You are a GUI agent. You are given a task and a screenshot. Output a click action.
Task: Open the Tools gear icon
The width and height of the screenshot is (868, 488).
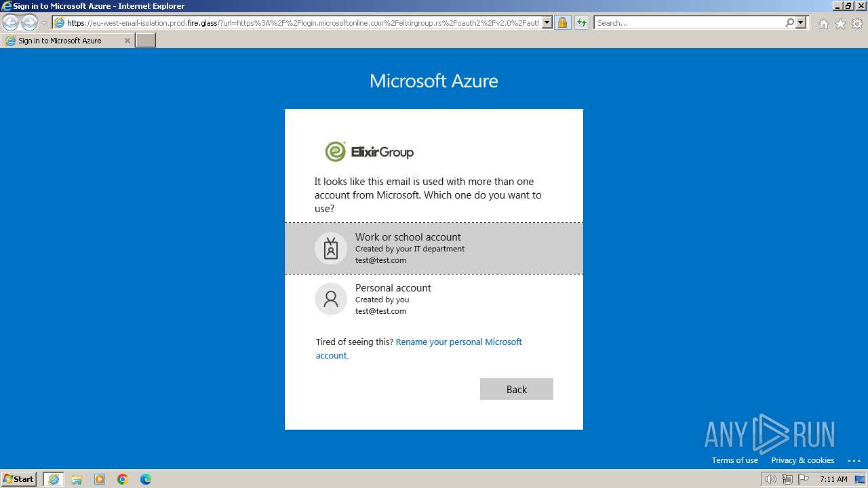857,24
